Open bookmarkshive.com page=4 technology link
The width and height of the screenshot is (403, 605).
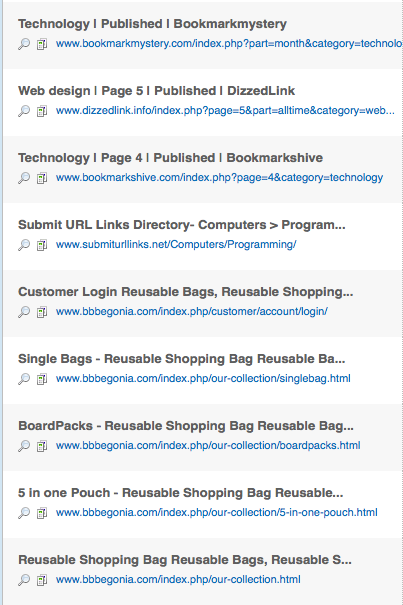click(x=219, y=177)
